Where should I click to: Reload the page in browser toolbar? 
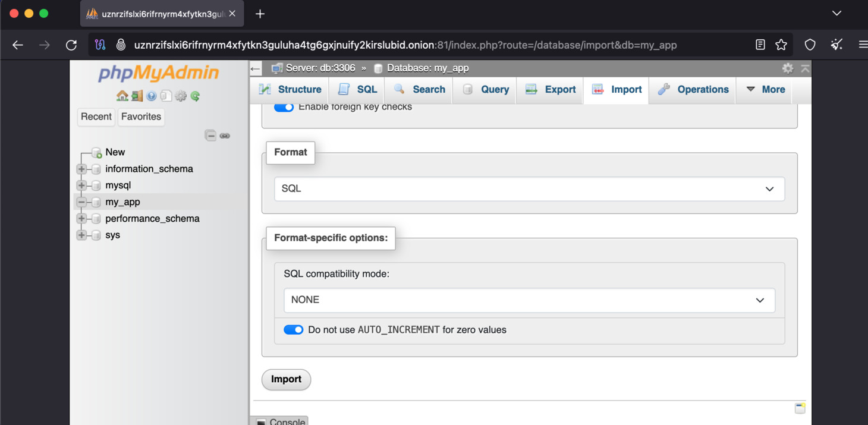click(71, 45)
